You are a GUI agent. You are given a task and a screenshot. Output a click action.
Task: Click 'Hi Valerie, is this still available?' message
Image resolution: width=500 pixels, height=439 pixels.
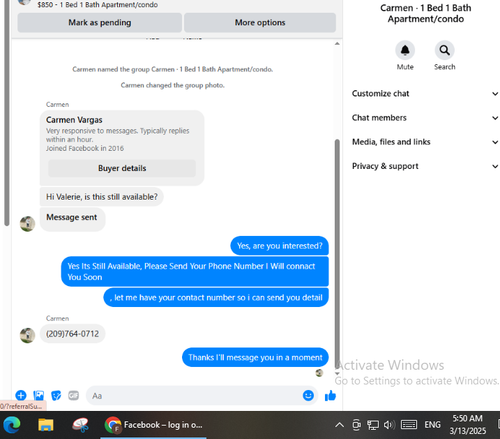(x=102, y=197)
